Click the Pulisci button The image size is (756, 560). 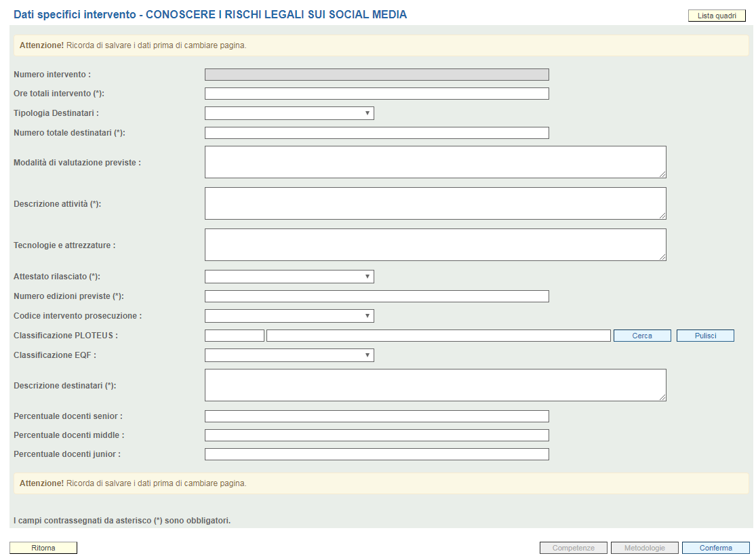(705, 336)
